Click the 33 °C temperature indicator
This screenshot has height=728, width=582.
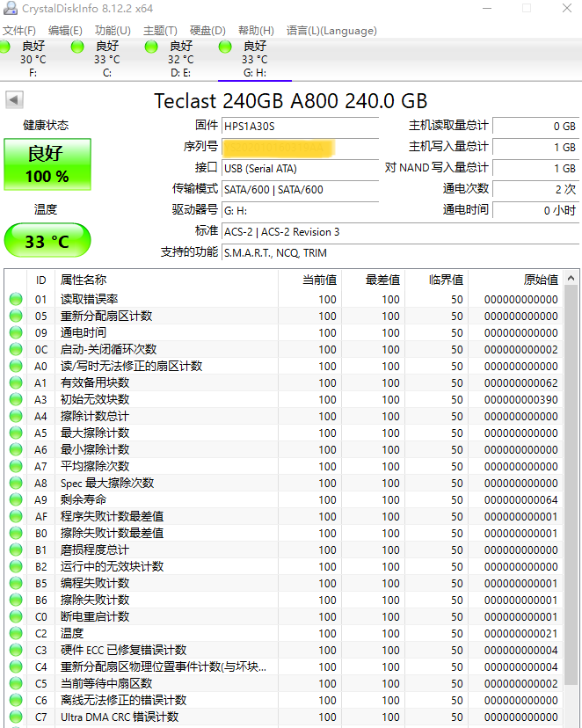(47, 241)
